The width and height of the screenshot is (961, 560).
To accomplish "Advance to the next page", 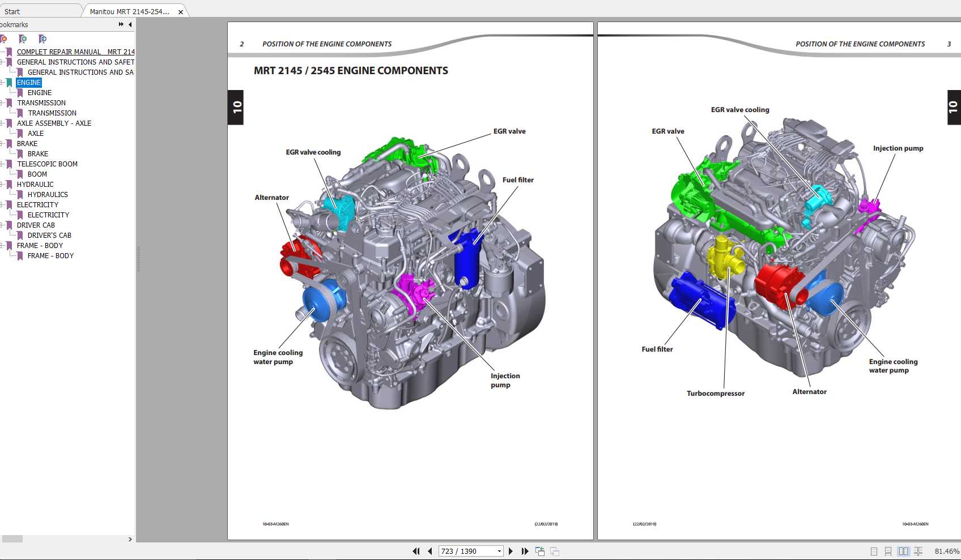I will pyautogui.click(x=511, y=551).
